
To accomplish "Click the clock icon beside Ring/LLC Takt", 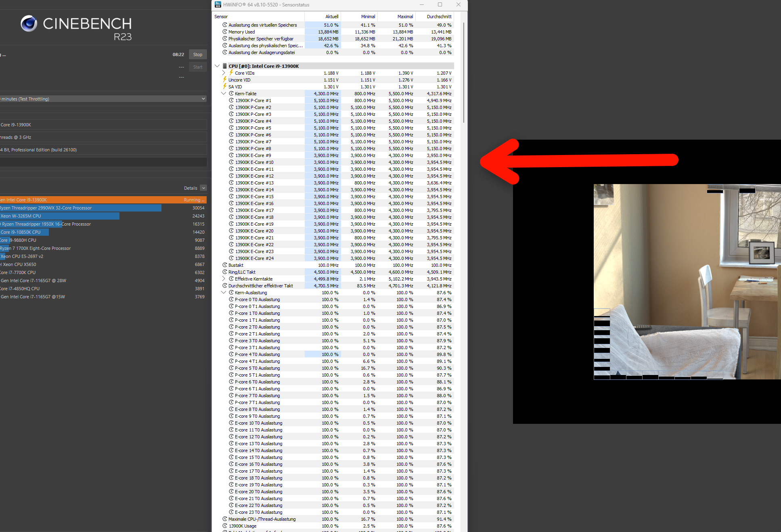I will (225, 272).
